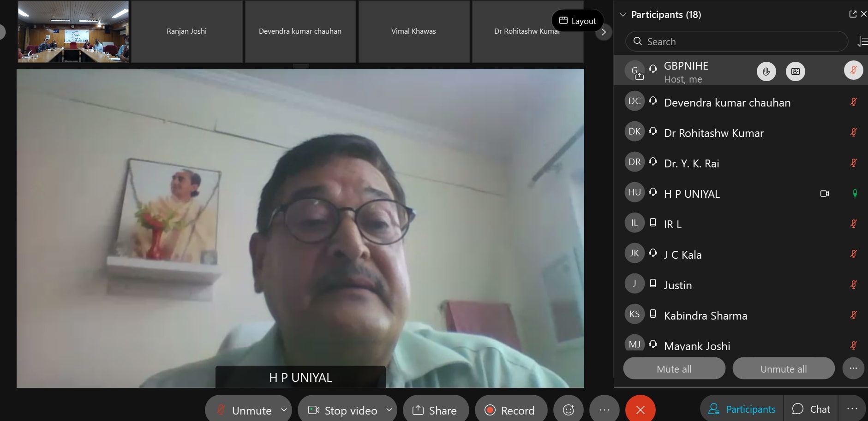
Task: Toggle the Participants panel tab
Action: [742, 409]
